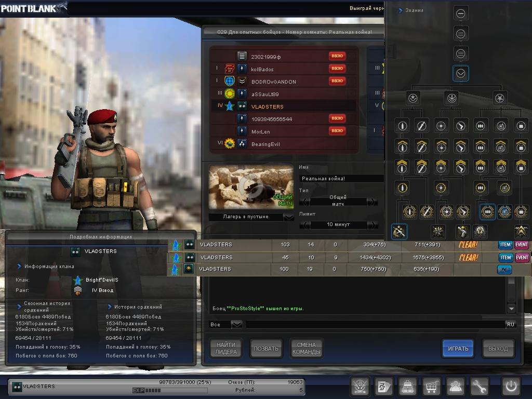Open the clan emblem icon in bottom bar
532x399 pixels.
tap(360, 387)
